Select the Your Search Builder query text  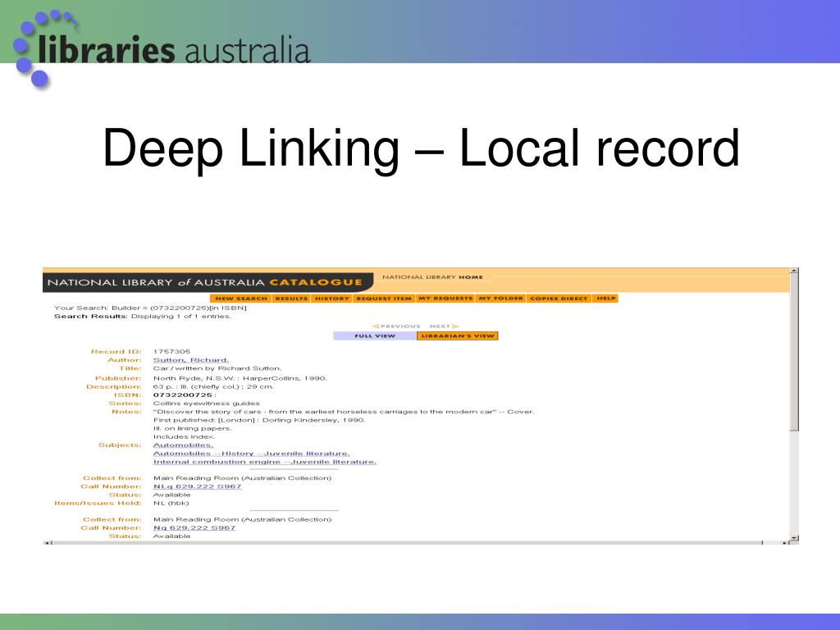[150, 308]
